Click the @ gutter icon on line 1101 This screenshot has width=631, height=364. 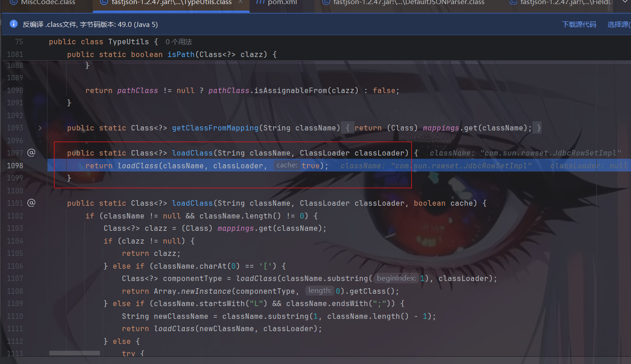pos(31,203)
